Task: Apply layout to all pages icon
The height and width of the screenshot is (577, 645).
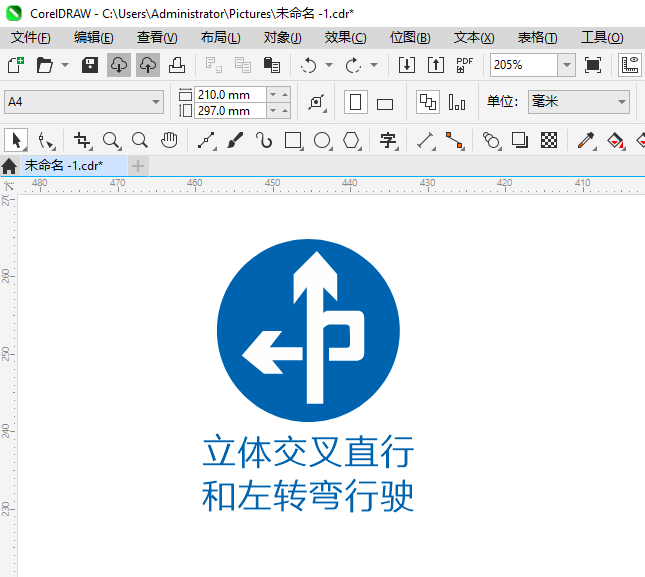Action: (x=428, y=102)
